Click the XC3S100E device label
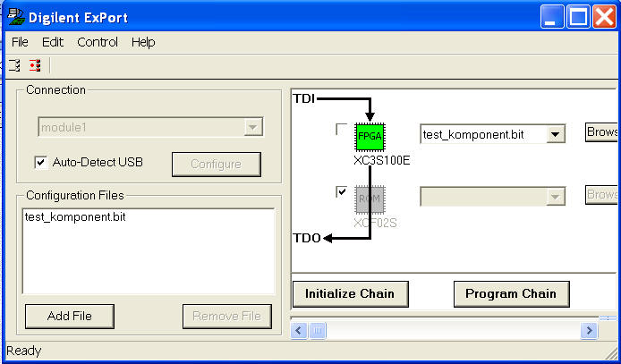Viewport: 621px width, 364px height. 382,160
